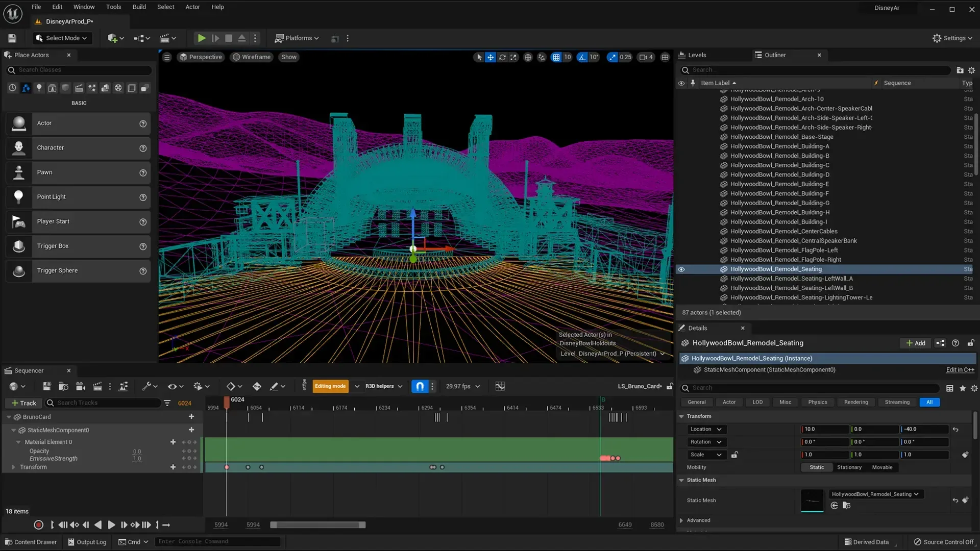Toggle favorites star in Details panel
The width and height of the screenshot is (980, 551).
click(963, 388)
